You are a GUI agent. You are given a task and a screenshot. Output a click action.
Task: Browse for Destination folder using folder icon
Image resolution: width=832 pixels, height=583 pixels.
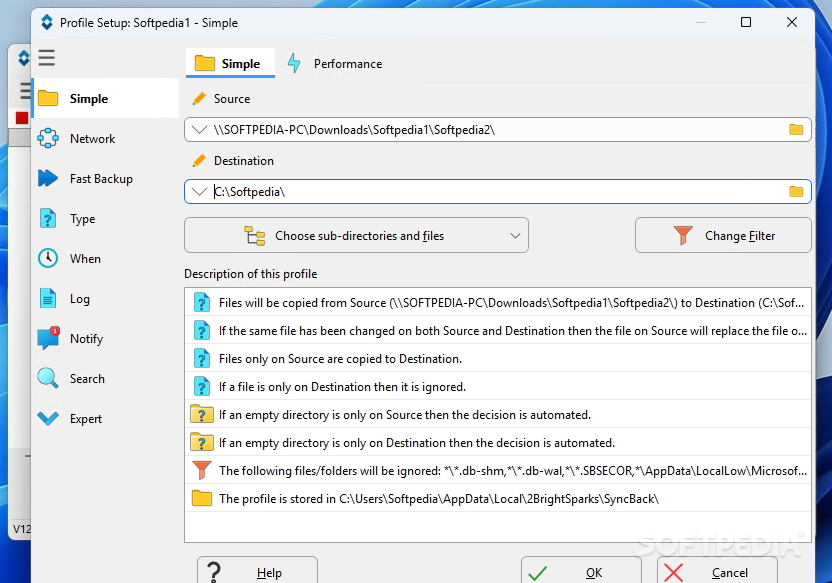click(x=796, y=192)
